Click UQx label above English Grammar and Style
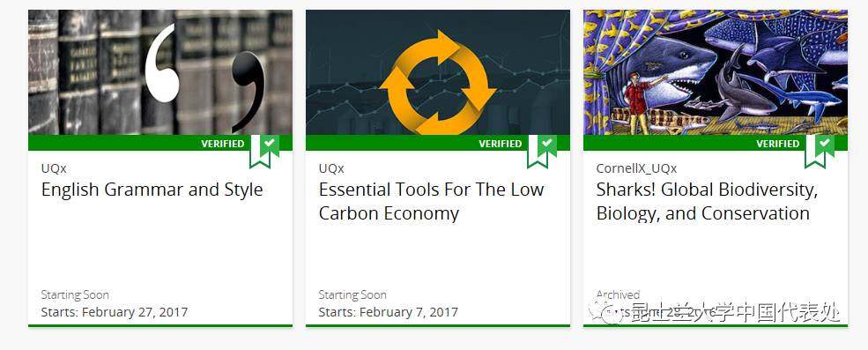This screenshot has height=350, width=868. tap(54, 168)
